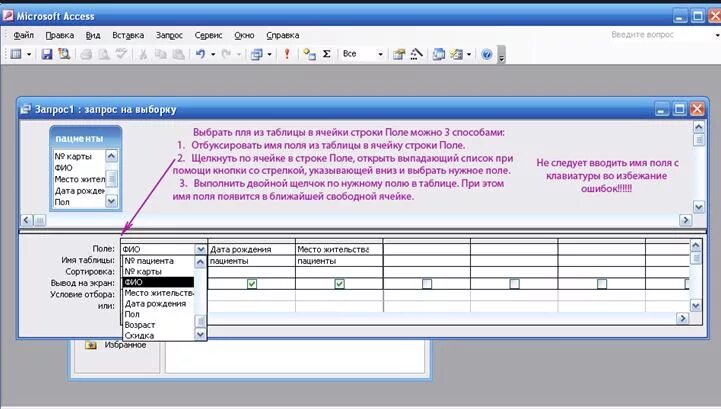Click the dropdown arrow of the ФИО field cell
Viewport: 721px width, 409px height.
tap(200, 249)
